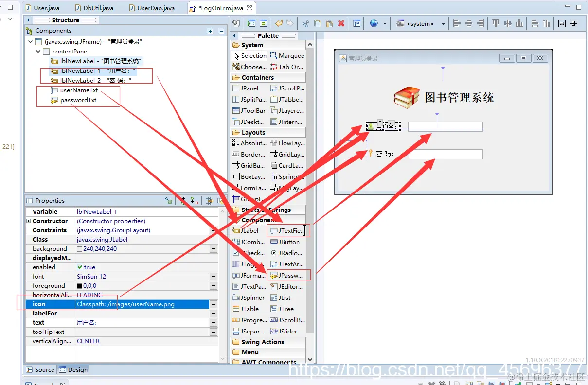The width and height of the screenshot is (588, 385).
Task: Collapse the System palette category
Action: click(x=268, y=45)
